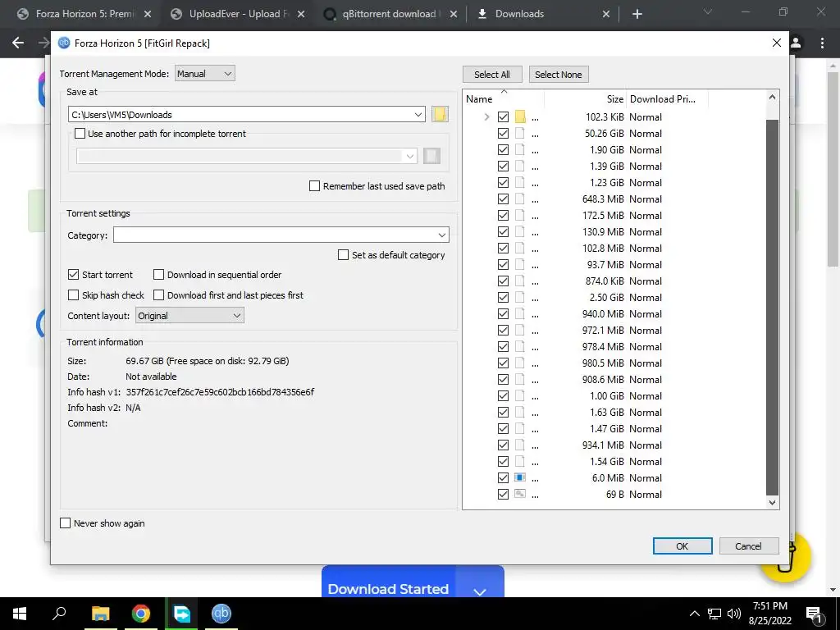Click the clock showing 7:51 PM
This screenshot has width=840, height=630.
coord(769,606)
